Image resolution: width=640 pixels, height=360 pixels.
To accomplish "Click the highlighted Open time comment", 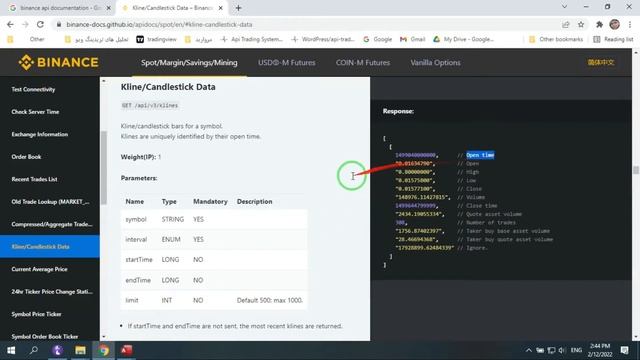I will coord(480,155).
